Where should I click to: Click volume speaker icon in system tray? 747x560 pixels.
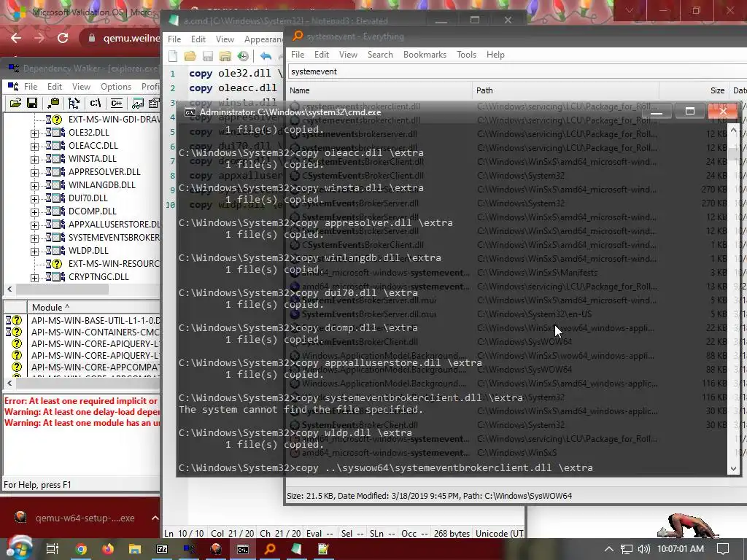pyautogui.click(x=643, y=549)
